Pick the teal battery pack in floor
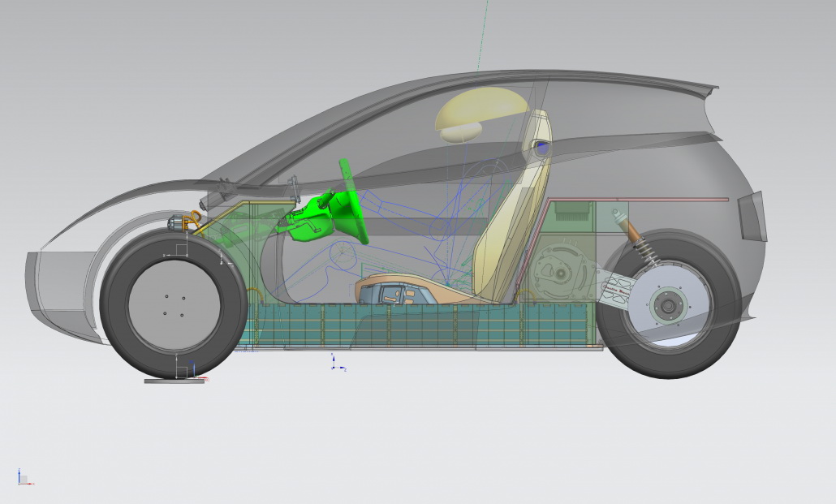The height and width of the screenshot is (504, 836). tap(422, 325)
